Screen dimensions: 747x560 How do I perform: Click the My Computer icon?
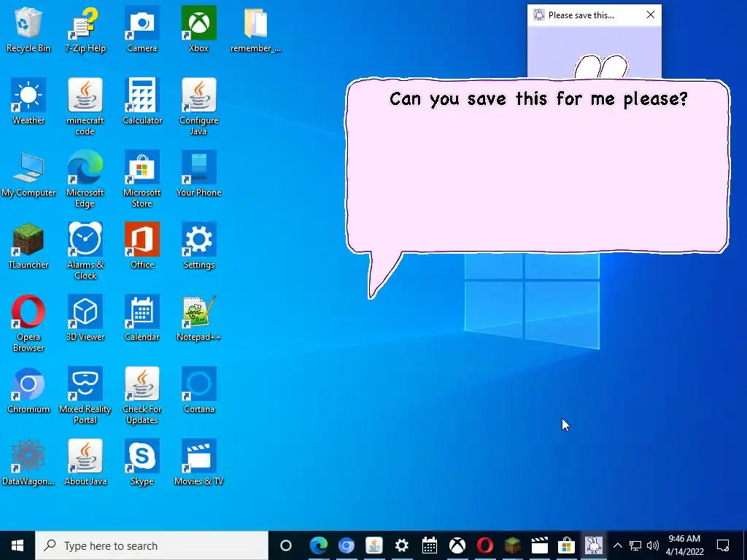(x=28, y=174)
